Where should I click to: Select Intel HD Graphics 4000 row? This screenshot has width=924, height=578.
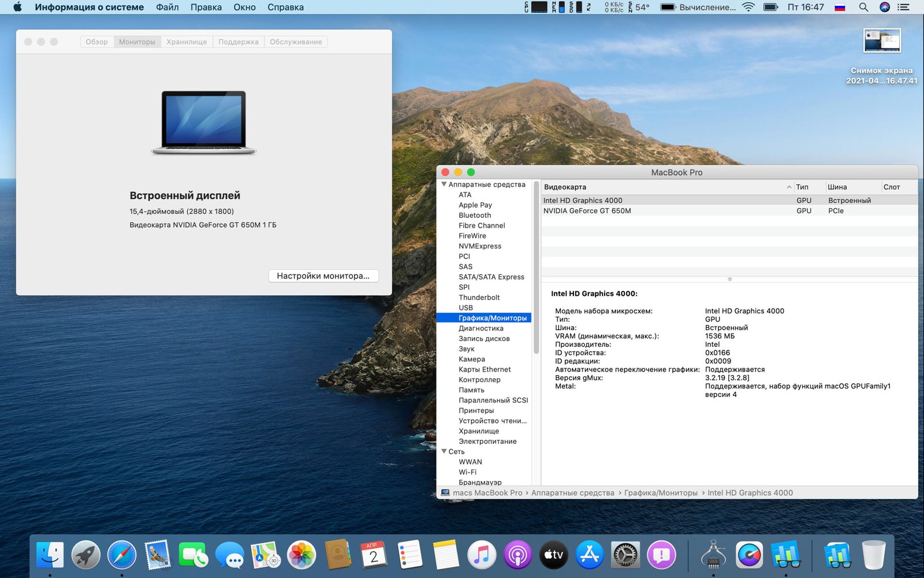(x=729, y=201)
